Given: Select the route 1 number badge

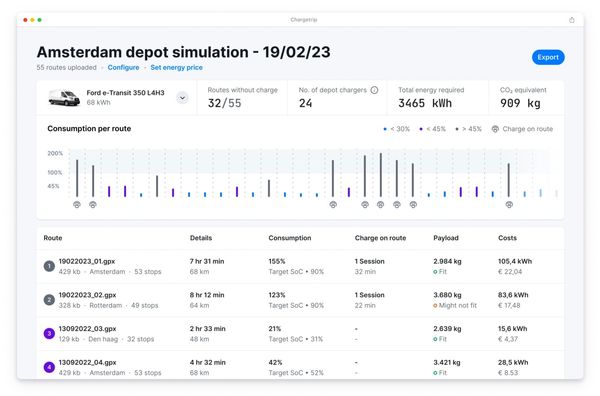Looking at the screenshot, I should (x=49, y=266).
